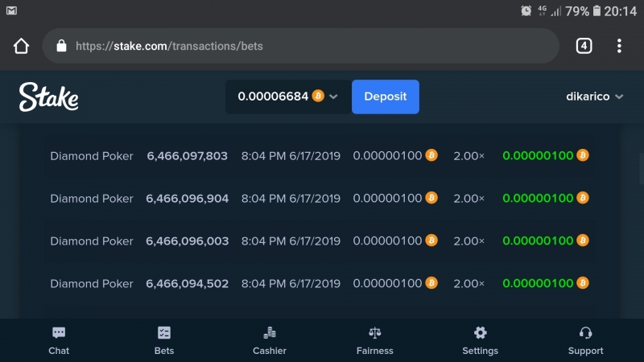Click Diamond Poker in row 6,466,096,904
The height and width of the screenshot is (362, 644).
tap(92, 199)
